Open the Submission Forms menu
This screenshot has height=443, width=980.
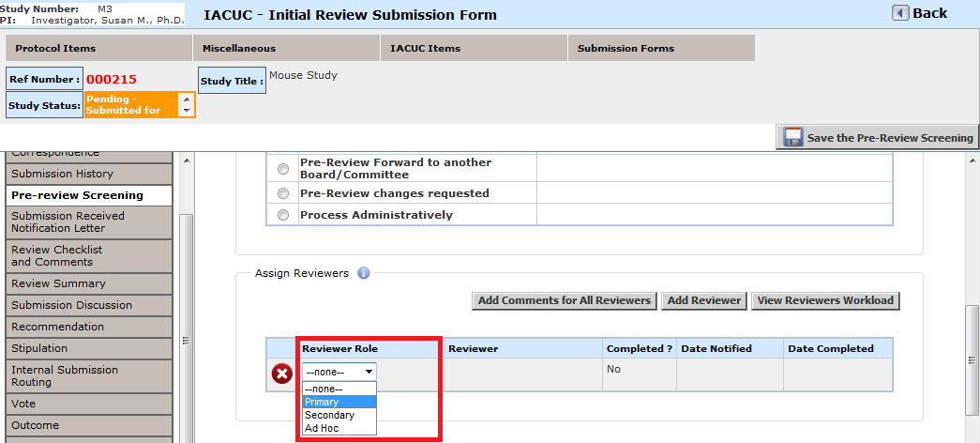point(661,48)
